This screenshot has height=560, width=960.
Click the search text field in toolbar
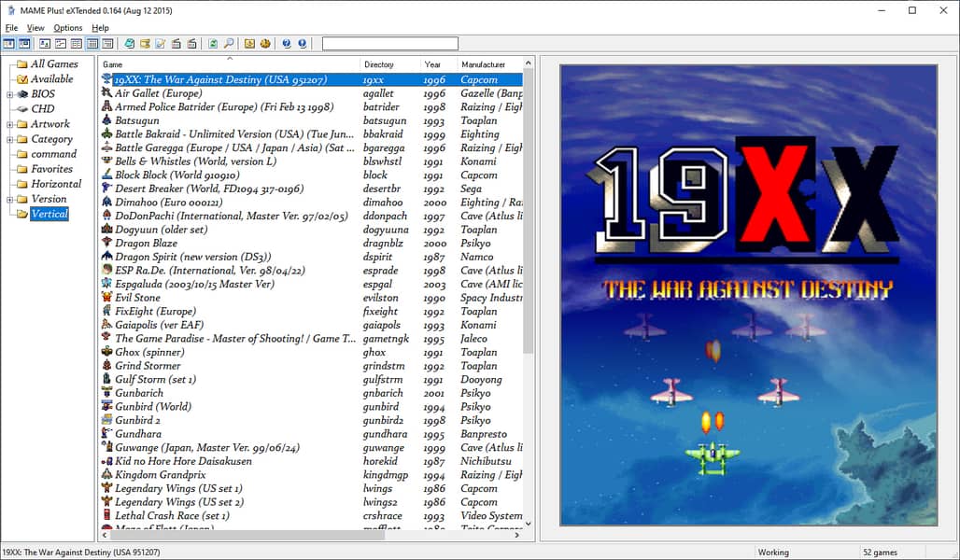coord(390,44)
